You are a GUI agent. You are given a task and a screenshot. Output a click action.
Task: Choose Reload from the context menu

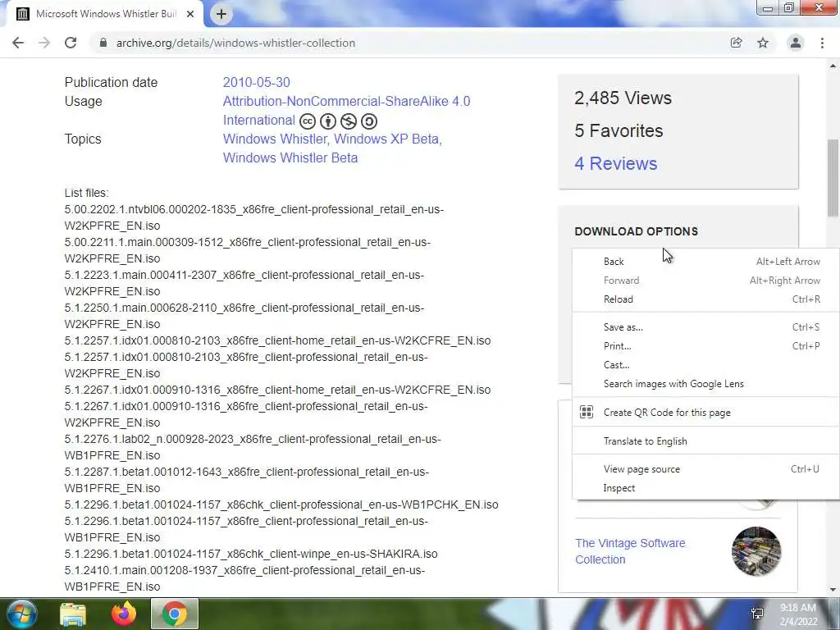[x=705, y=299]
